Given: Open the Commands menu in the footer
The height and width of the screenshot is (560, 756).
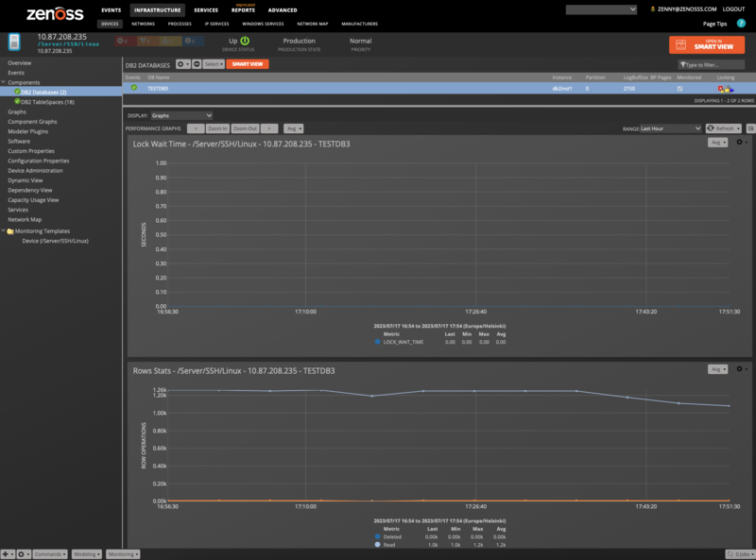Looking at the screenshot, I should (x=50, y=554).
